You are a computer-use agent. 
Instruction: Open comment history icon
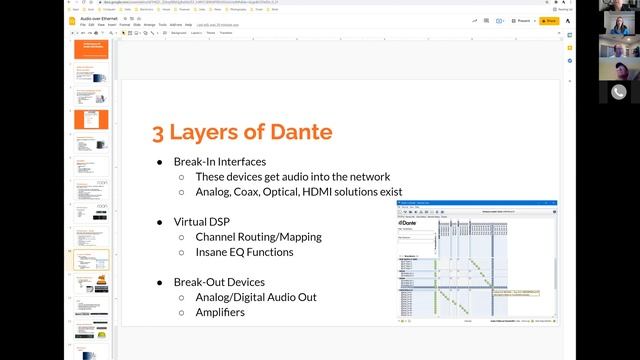click(486, 21)
